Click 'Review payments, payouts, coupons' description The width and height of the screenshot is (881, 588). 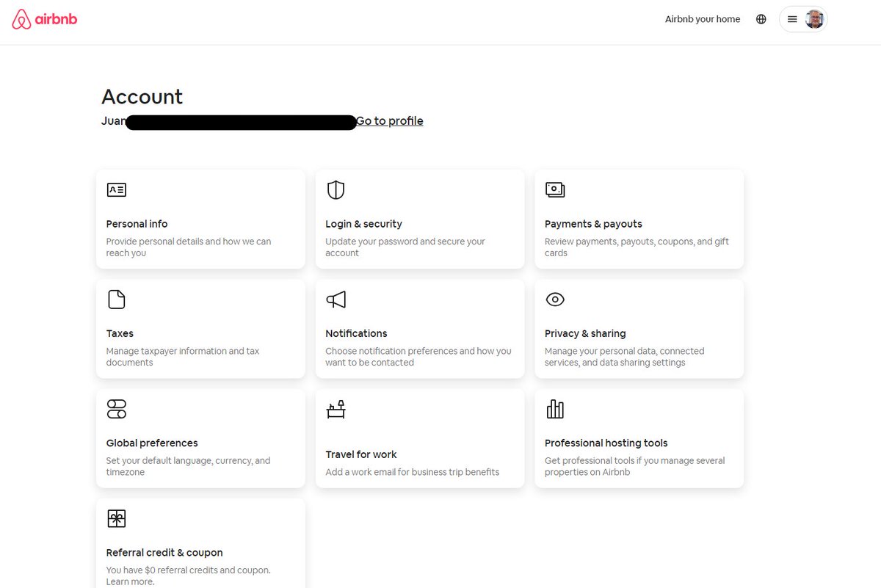pyautogui.click(x=637, y=247)
